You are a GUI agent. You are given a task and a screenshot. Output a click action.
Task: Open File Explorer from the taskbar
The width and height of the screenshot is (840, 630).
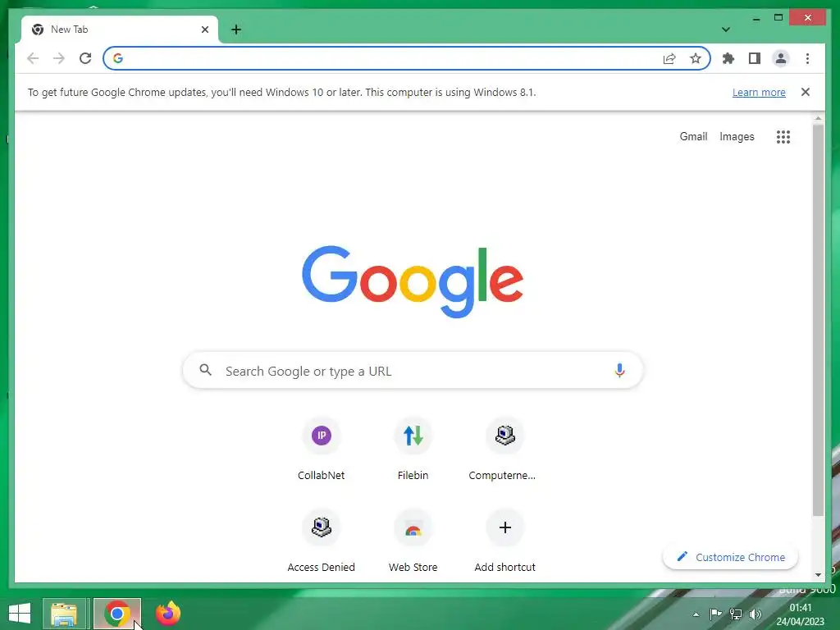tap(64, 614)
